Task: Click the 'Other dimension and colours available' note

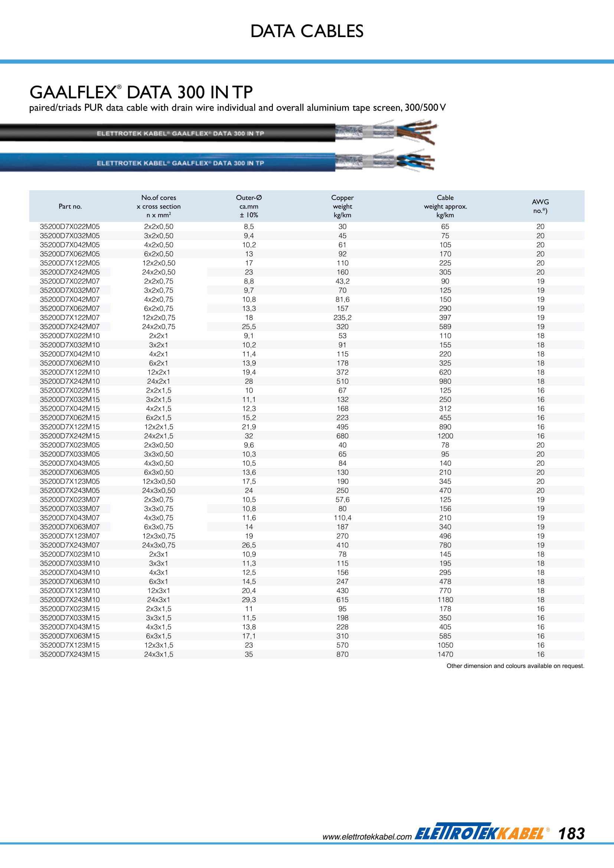Action: coord(515,666)
